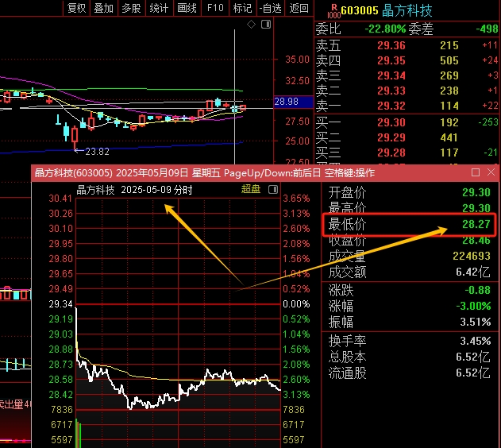The height and width of the screenshot is (448, 501).
Task: Select the 买三 price 29.28
Action: (x=391, y=153)
